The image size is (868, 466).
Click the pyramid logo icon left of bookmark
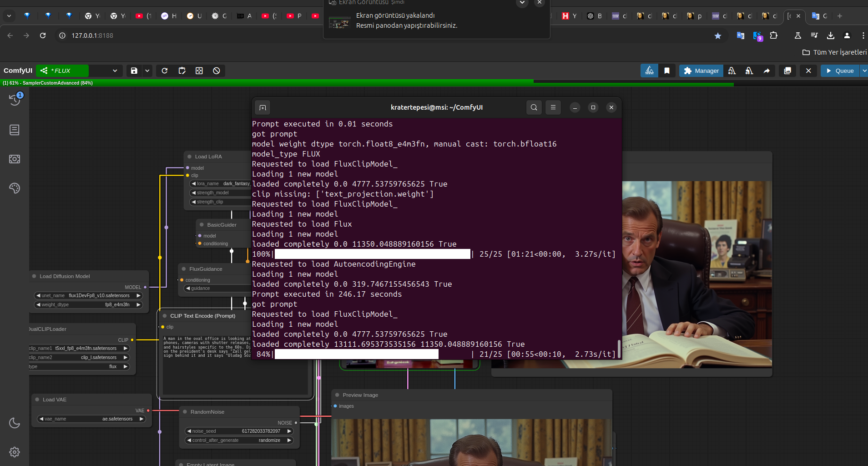[x=649, y=71]
